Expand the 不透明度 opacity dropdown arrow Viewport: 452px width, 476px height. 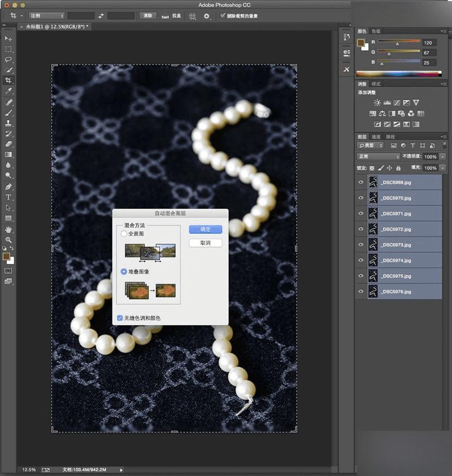click(x=442, y=157)
